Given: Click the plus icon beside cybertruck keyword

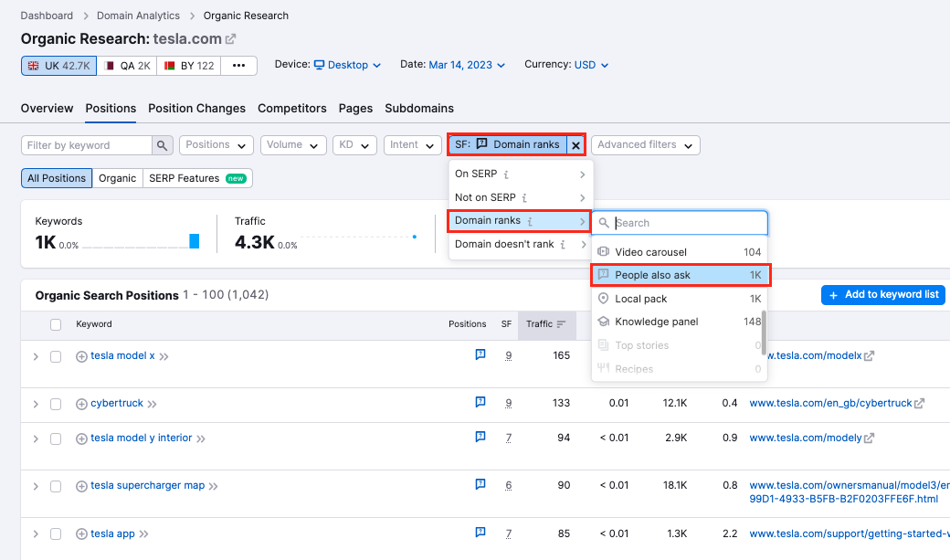Looking at the screenshot, I should click(x=81, y=404).
